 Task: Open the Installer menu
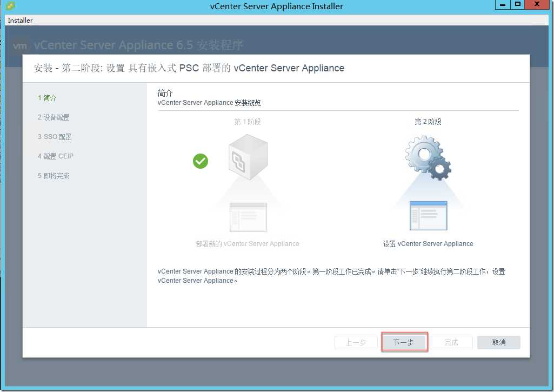20,21
